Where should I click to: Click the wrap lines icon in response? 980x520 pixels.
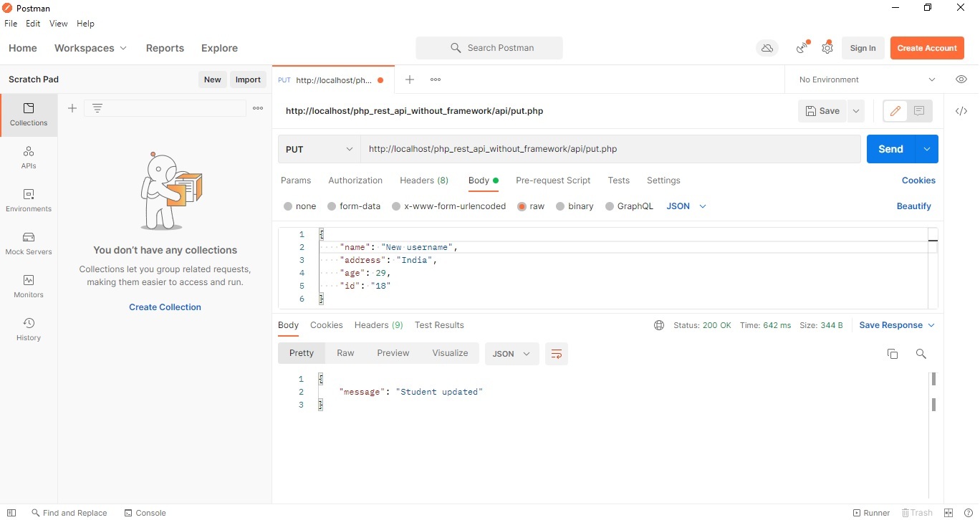click(x=556, y=354)
